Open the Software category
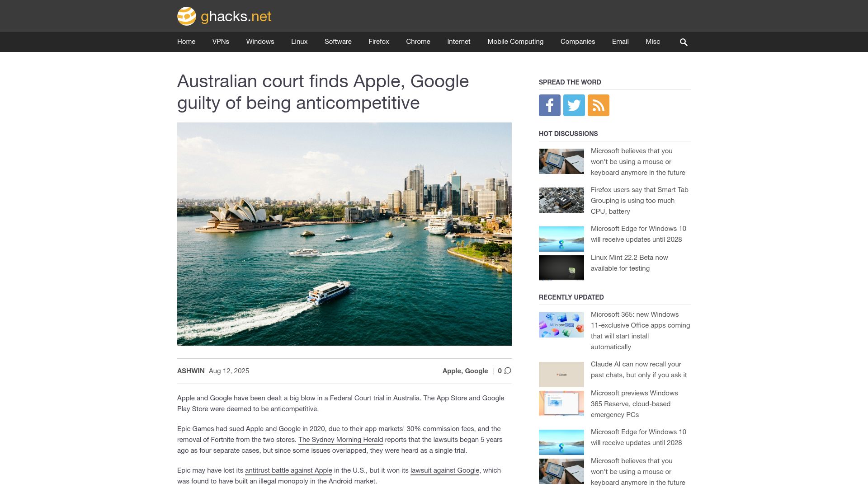 338,42
